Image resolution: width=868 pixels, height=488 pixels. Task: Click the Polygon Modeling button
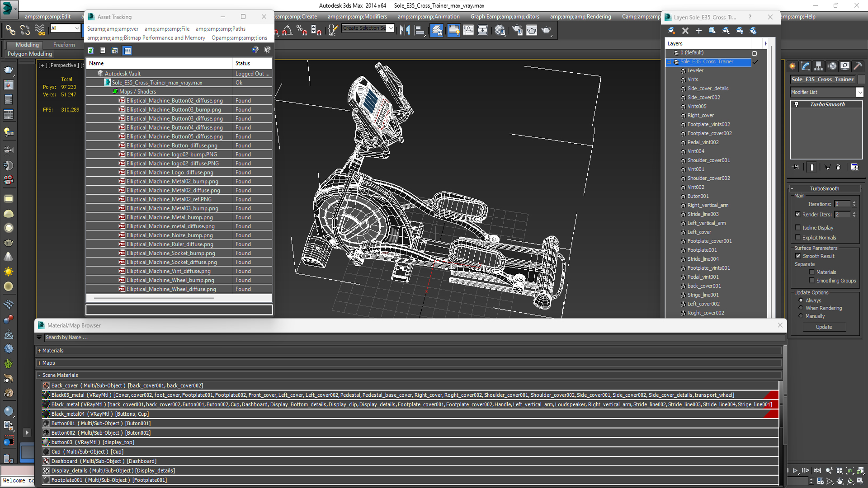point(30,54)
